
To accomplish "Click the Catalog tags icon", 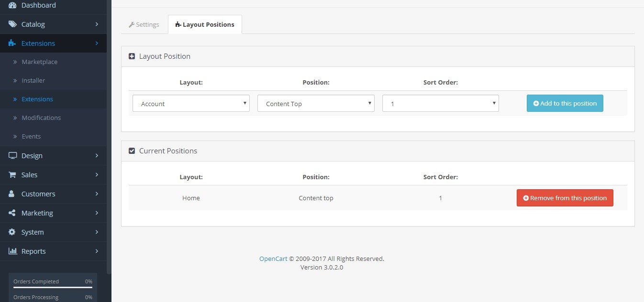I will [x=12, y=24].
